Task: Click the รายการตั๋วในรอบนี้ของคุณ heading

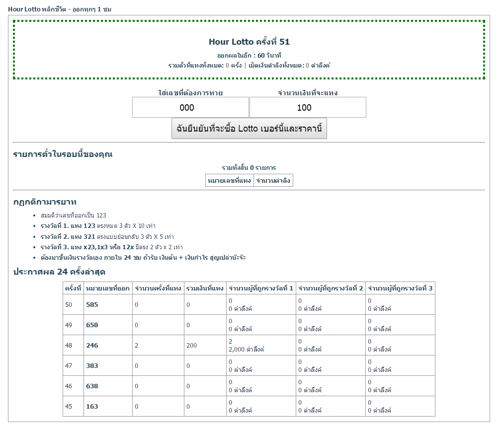Action: point(63,154)
